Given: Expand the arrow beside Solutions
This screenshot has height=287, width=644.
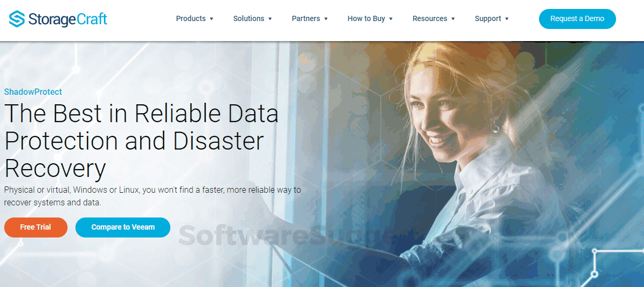Looking at the screenshot, I should (x=270, y=19).
